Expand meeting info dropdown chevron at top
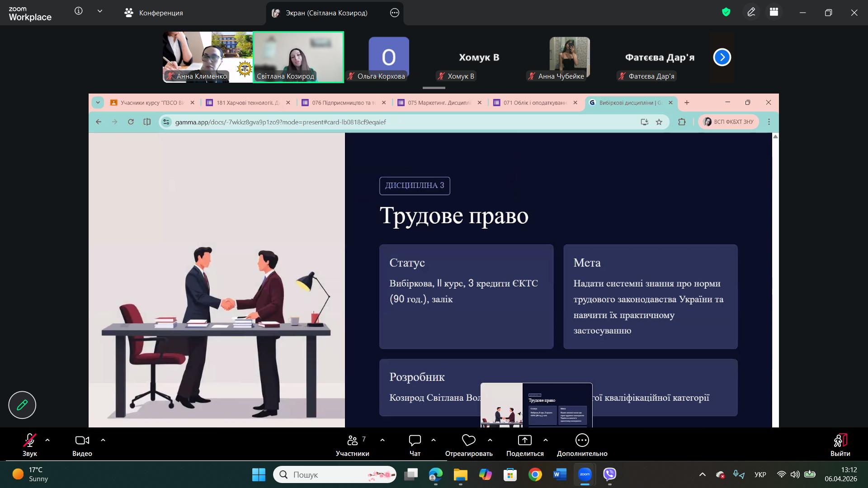Image resolution: width=868 pixels, height=488 pixels. click(x=100, y=11)
